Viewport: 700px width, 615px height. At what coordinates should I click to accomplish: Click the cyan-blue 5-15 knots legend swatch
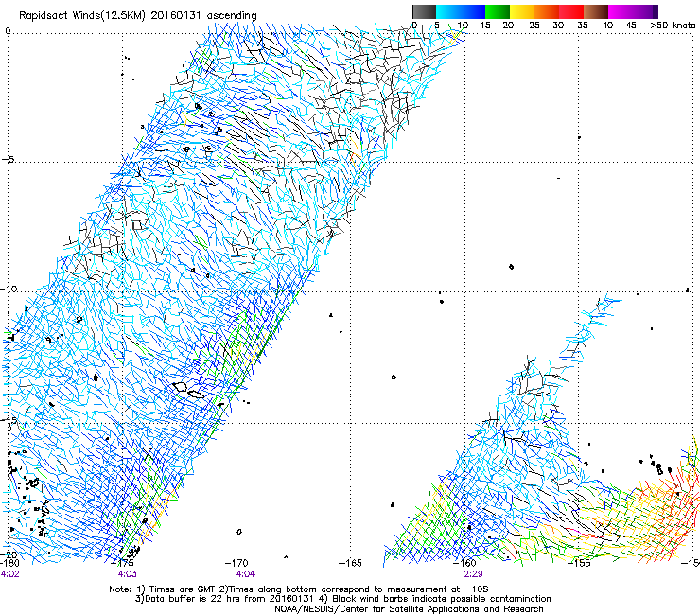point(461,11)
